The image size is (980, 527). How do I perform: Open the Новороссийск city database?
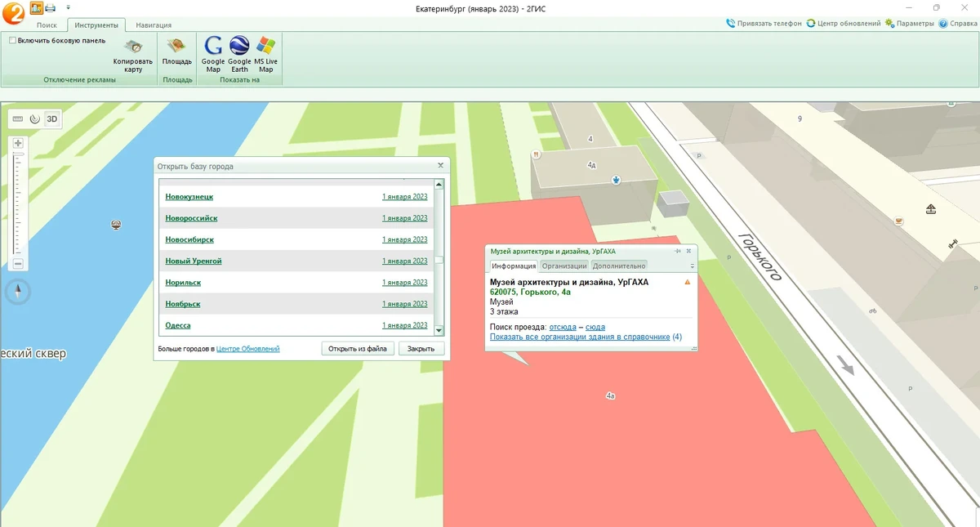click(191, 218)
